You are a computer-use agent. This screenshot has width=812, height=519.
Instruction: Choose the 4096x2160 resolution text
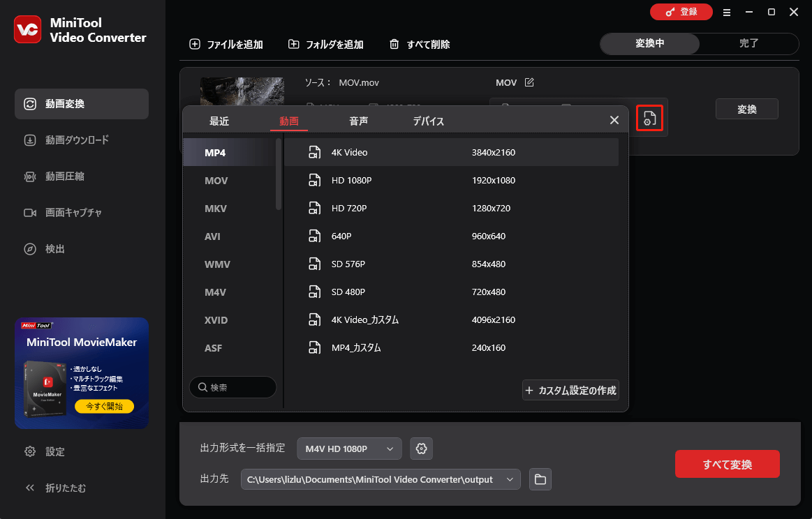494,320
